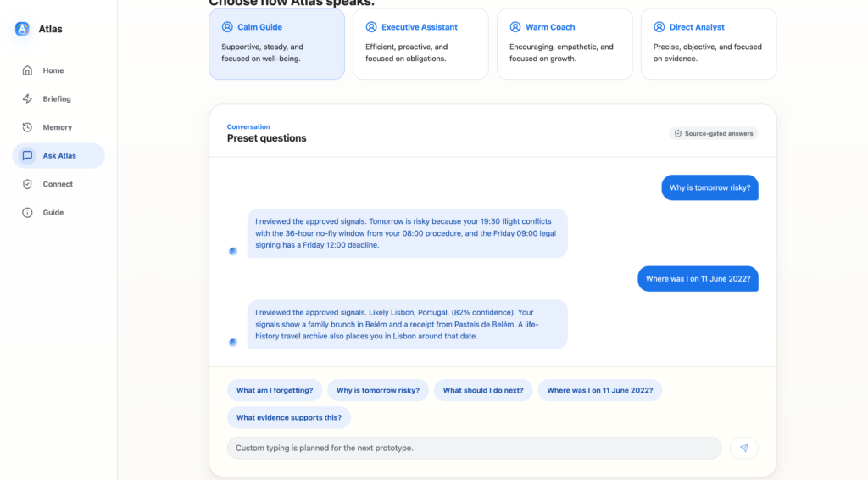Click Atlas reply about the 19:30 flight conflict

[x=407, y=233]
